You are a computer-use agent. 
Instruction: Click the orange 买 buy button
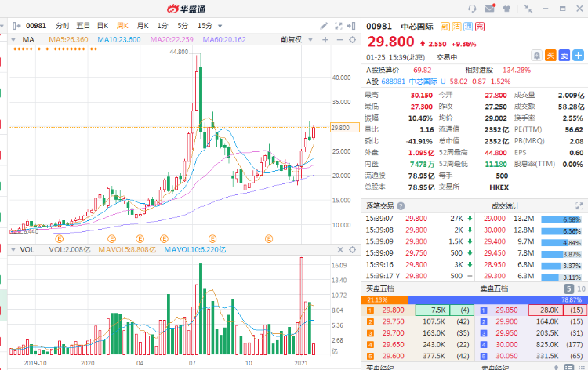550,56
